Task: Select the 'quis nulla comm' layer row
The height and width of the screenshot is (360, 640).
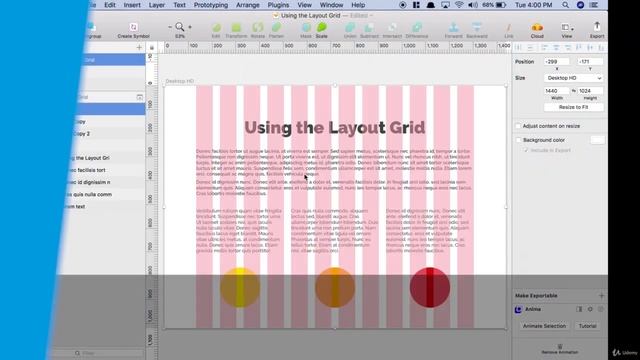Action: tap(106, 195)
